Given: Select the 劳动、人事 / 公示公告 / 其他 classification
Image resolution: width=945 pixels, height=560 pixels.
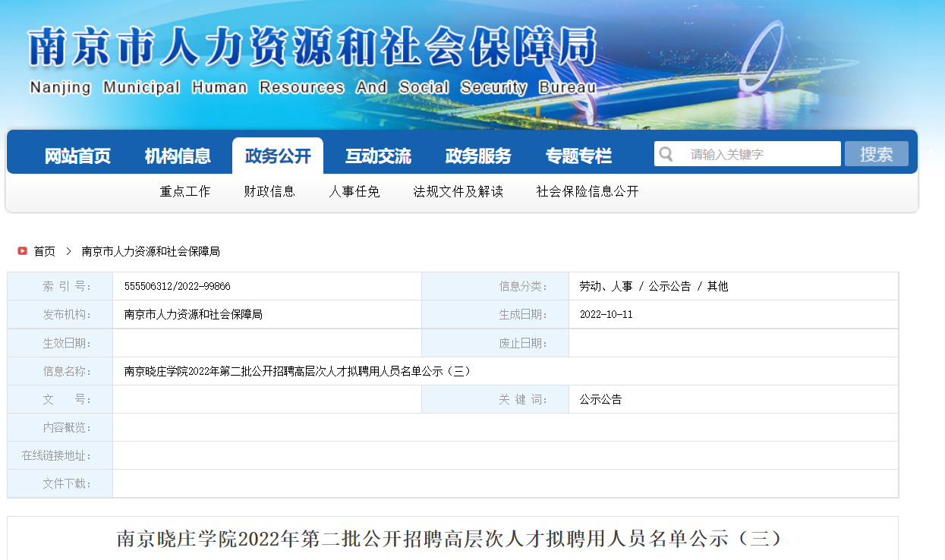Looking at the screenshot, I should [x=654, y=286].
